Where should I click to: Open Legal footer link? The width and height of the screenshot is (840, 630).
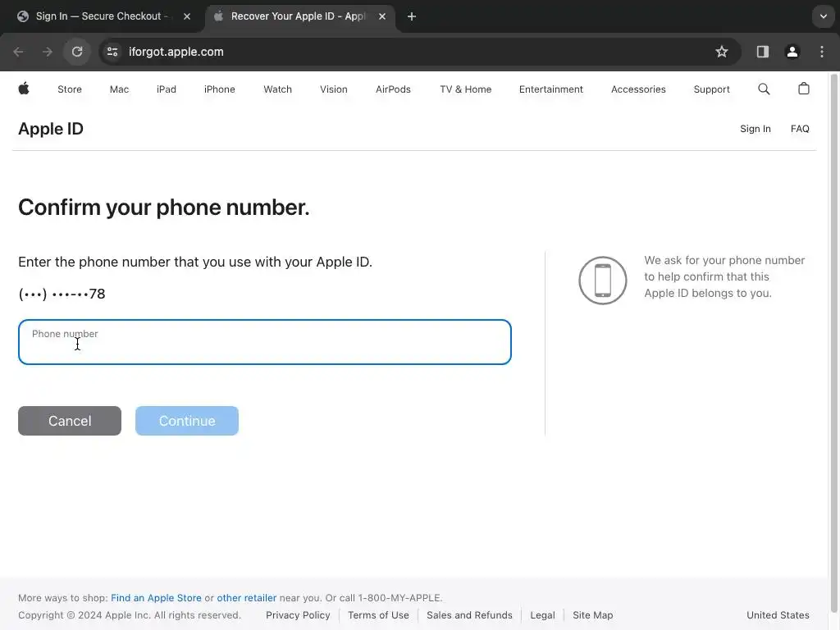543,615
